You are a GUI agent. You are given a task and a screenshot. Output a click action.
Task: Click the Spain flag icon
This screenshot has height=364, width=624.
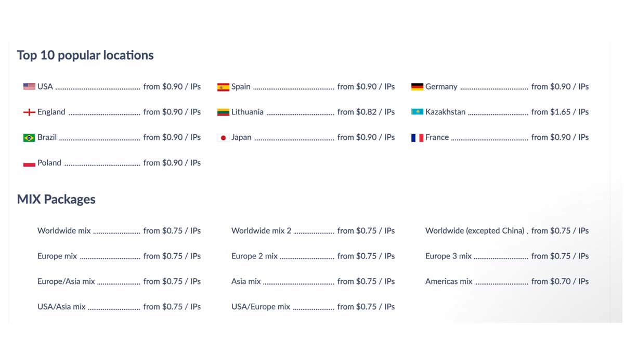coord(223,87)
